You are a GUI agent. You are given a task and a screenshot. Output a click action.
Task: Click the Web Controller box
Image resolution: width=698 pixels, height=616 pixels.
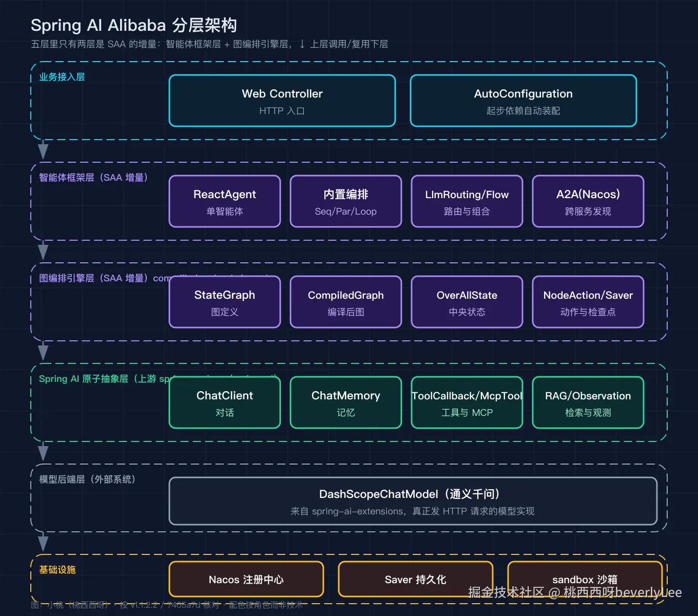[x=282, y=101]
